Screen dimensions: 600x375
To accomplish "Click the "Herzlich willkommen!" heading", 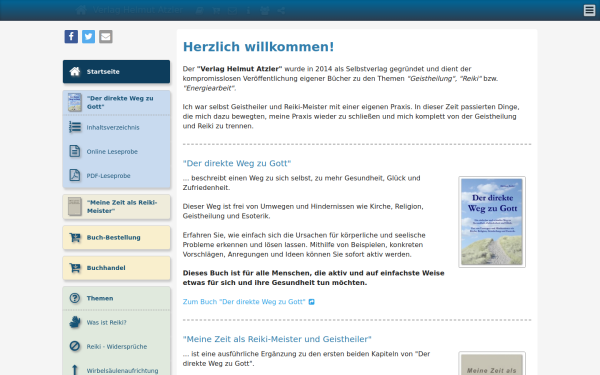I will (258, 47).
